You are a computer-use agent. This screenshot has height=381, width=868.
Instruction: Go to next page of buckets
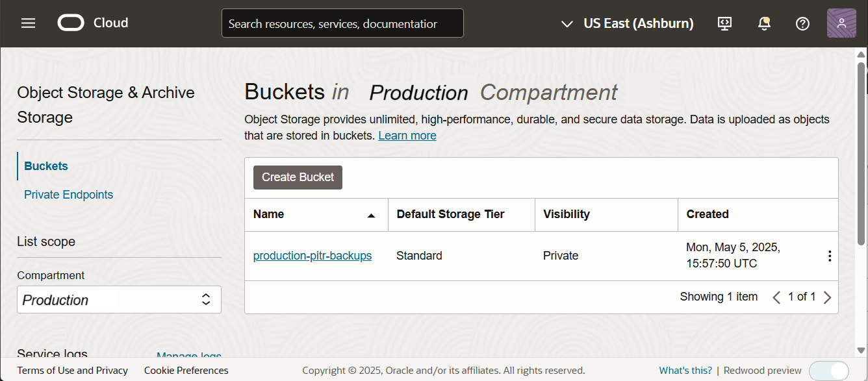coord(827,297)
